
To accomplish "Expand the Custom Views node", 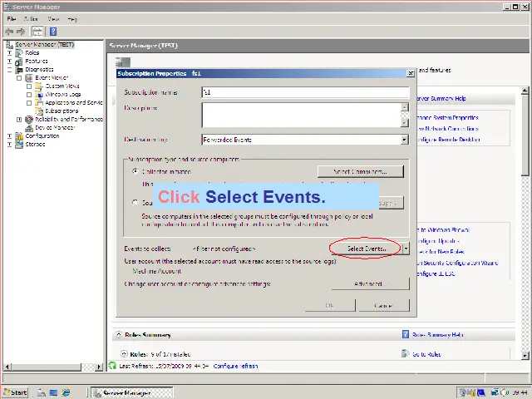I will [29, 86].
